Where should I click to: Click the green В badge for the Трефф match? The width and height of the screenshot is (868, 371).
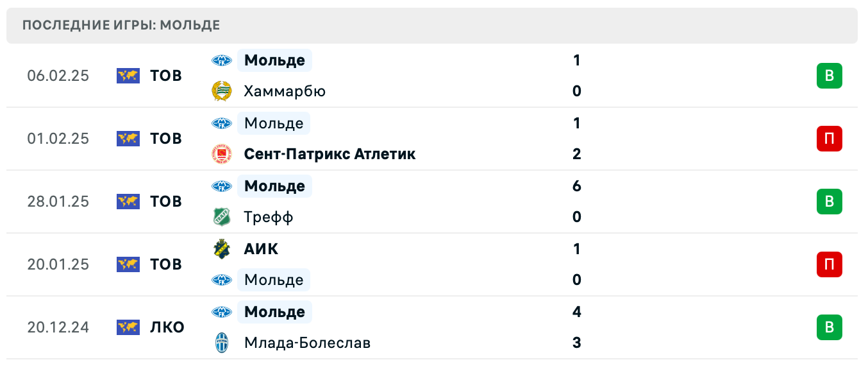pos(829,201)
